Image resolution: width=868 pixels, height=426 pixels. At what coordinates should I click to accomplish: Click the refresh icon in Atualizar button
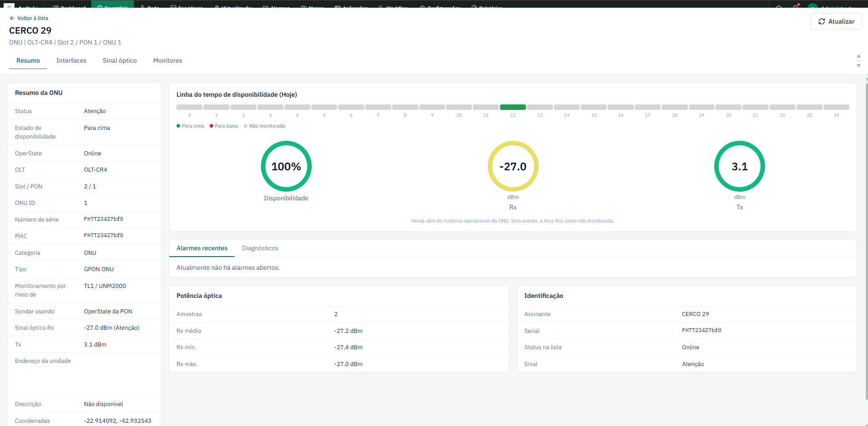tap(822, 21)
